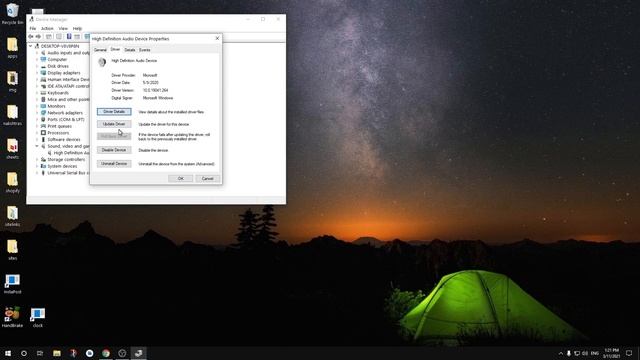Select the Universal Serial Bus controllers item

point(68,173)
